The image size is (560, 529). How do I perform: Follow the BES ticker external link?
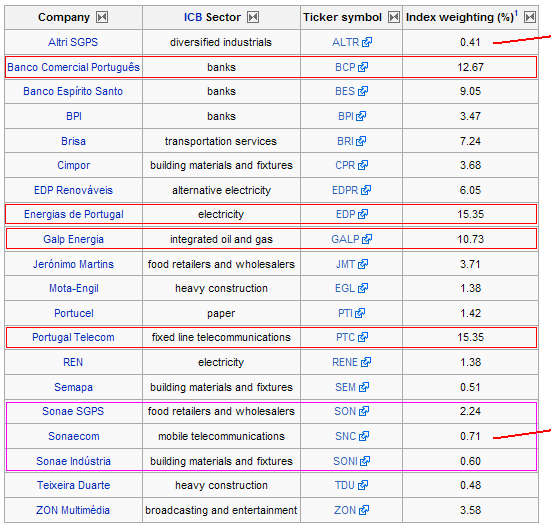tap(352, 91)
